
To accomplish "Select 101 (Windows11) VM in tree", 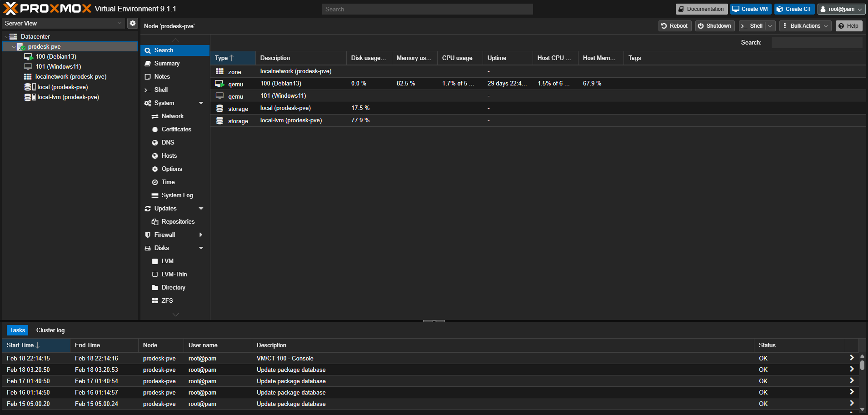I will [x=58, y=66].
